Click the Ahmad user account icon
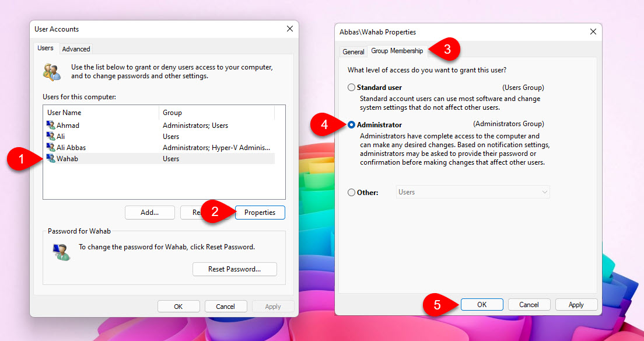Screen dimensions: 644x341 (x=51, y=126)
